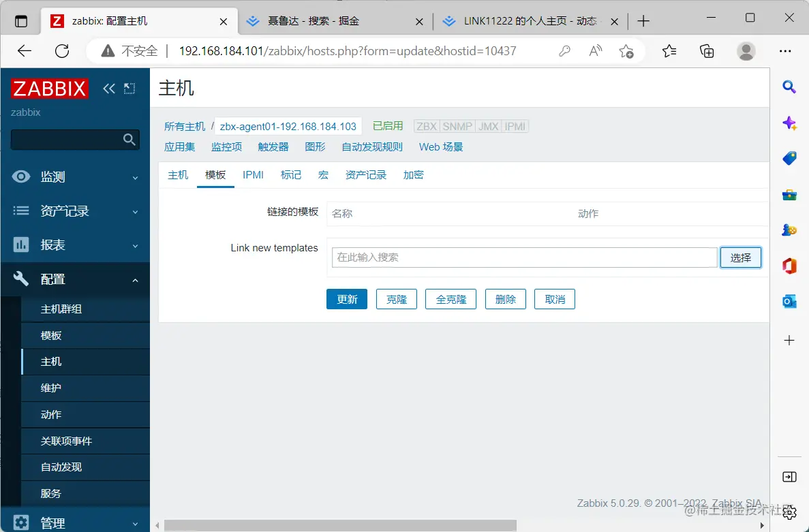Hide the sidebar using the compact-view icon
This screenshot has width=809, height=532.
click(x=129, y=88)
